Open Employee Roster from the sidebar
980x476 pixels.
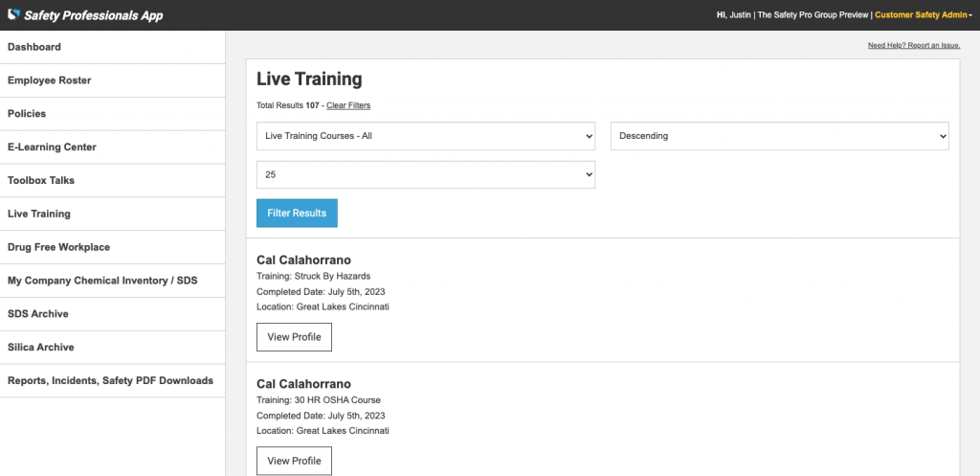point(50,80)
